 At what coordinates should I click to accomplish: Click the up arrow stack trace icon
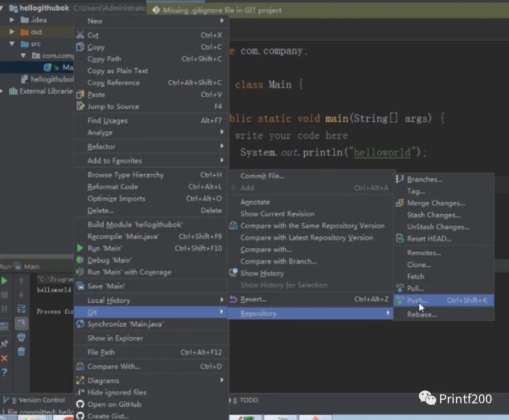(21, 281)
